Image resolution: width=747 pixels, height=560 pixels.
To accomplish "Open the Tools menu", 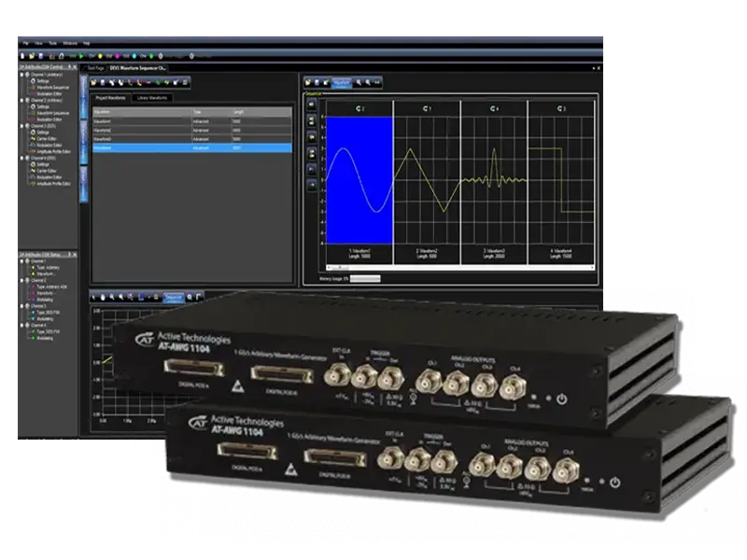I will point(53,43).
